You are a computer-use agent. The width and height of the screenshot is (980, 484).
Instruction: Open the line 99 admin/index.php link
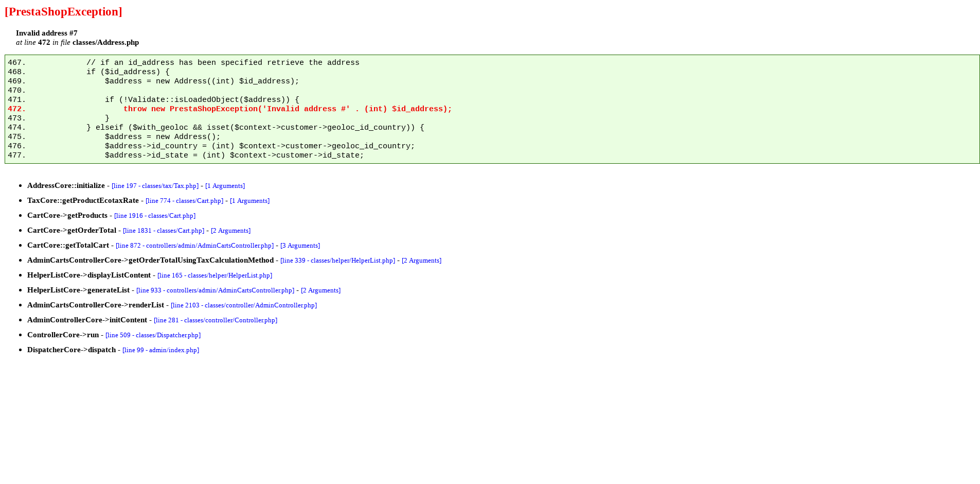pyautogui.click(x=161, y=350)
